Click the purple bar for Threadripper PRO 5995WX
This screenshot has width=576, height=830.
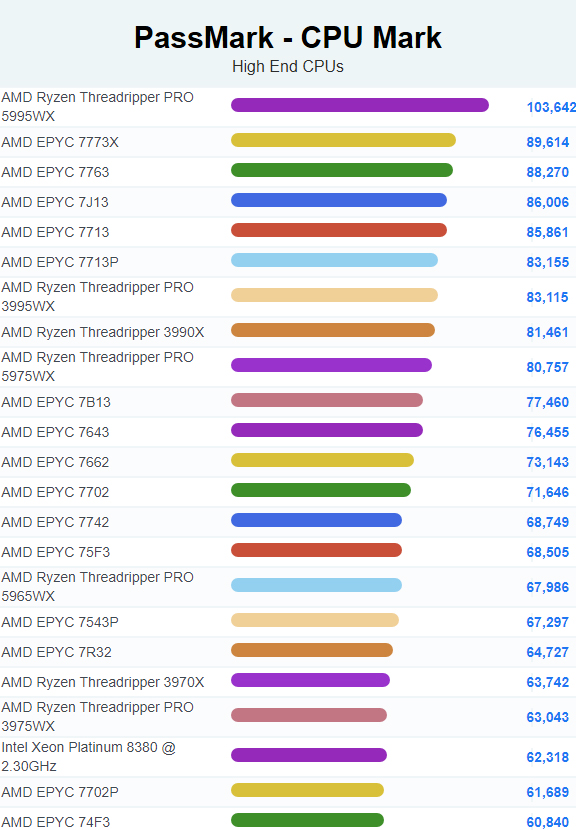tap(360, 105)
